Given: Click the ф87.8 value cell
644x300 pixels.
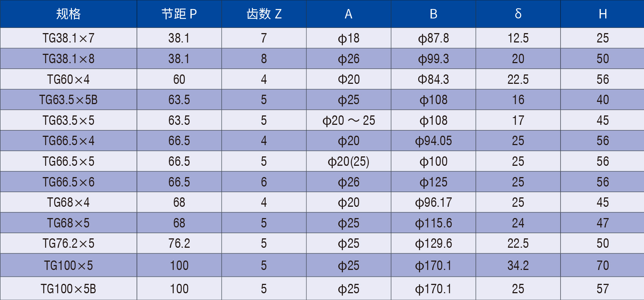Looking at the screenshot, I should point(433,38).
